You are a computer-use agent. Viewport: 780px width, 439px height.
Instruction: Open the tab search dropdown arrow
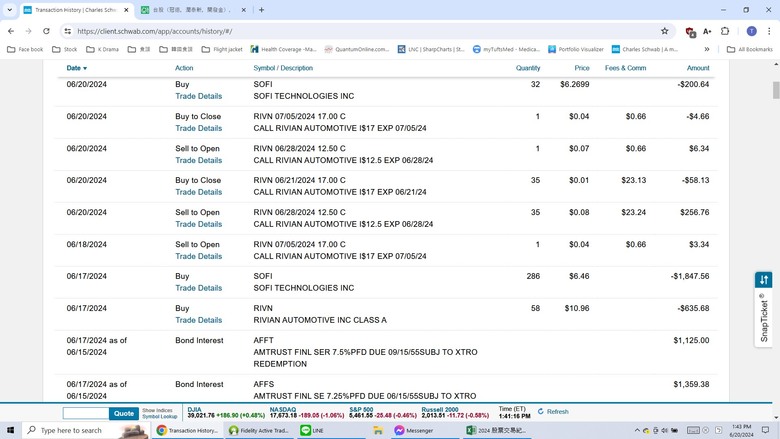(9, 9)
